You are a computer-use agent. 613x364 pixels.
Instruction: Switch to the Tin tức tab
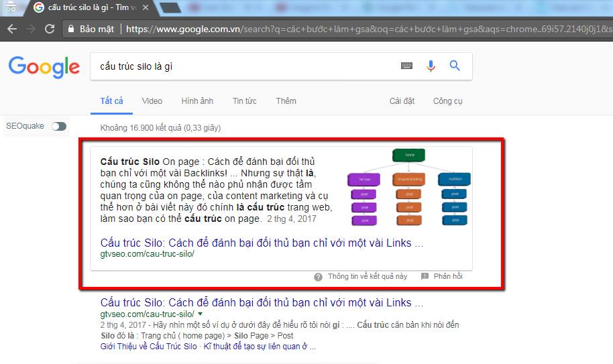coord(245,101)
